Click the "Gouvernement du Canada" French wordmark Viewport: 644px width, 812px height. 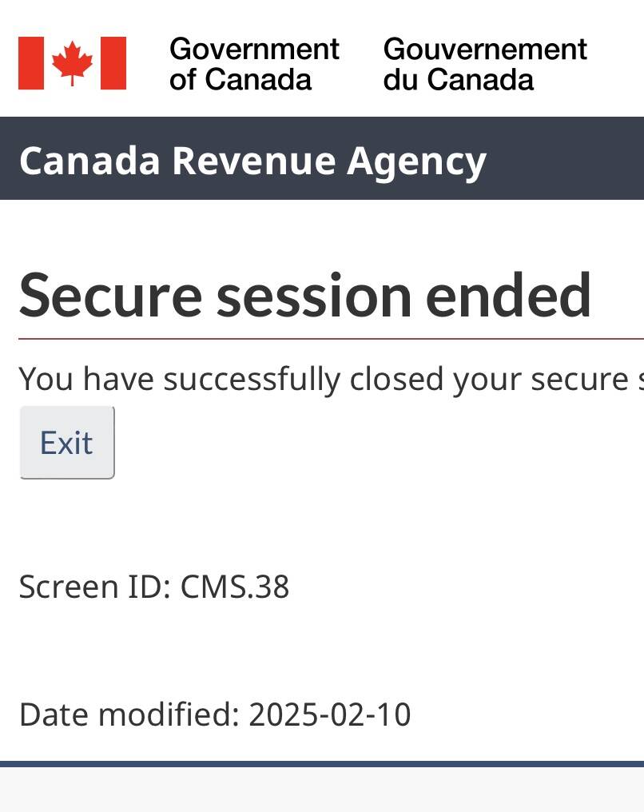click(485, 64)
